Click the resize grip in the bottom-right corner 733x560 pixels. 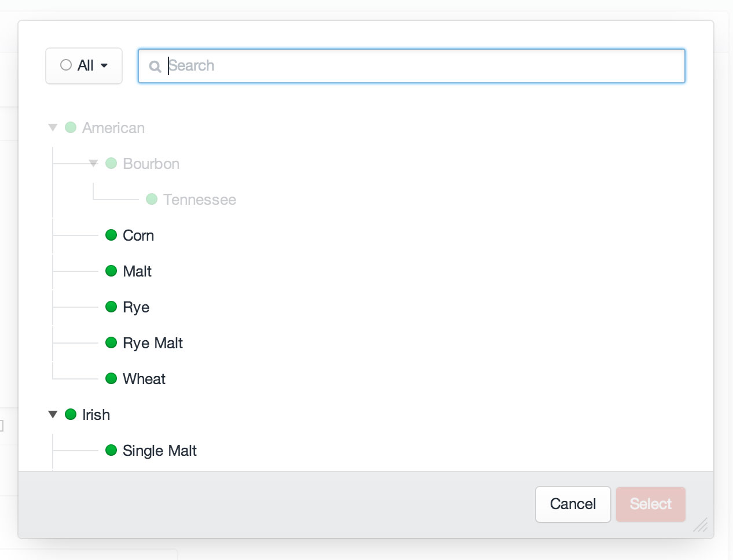[x=700, y=525]
